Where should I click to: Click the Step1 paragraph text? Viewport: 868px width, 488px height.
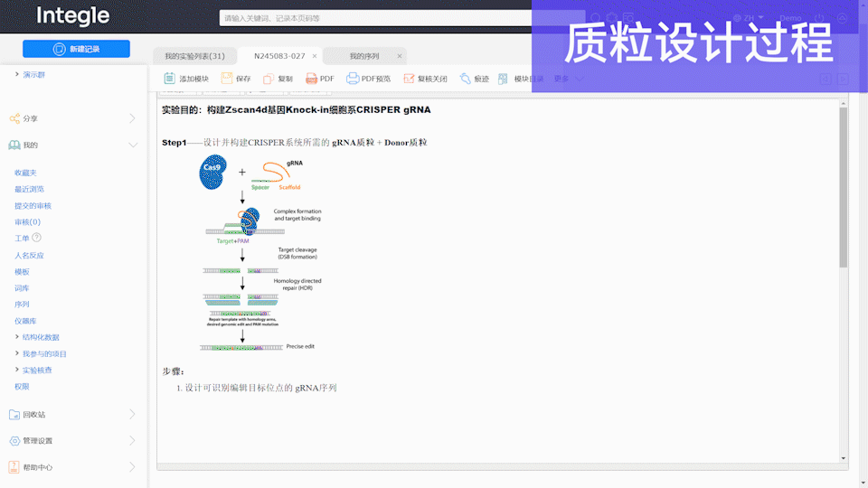click(x=295, y=142)
